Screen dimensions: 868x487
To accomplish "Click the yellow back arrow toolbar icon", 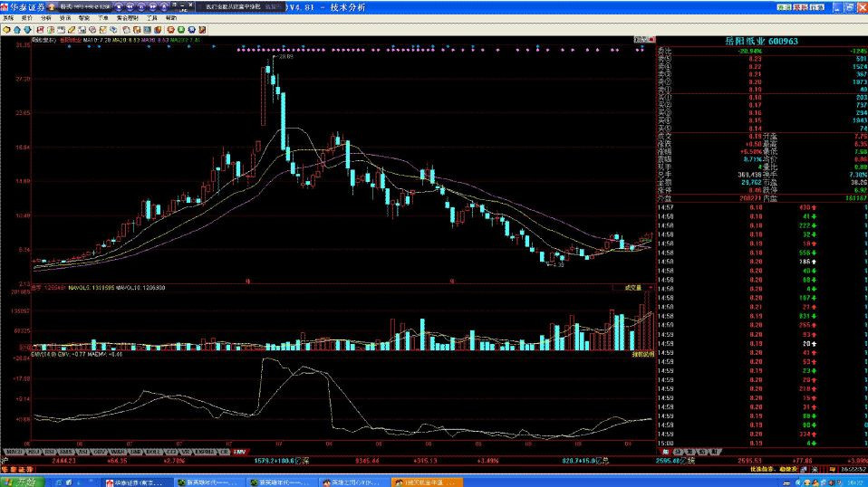I will [5, 28].
